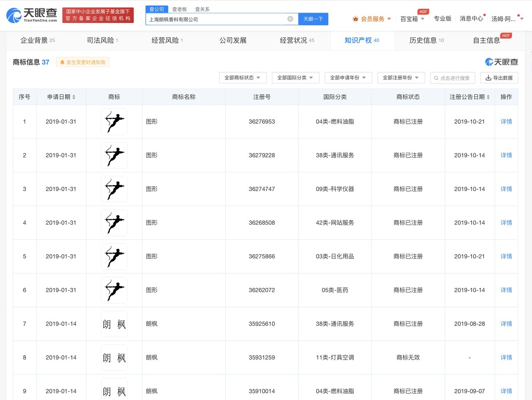
Task: Click the clear X icon inside the search box
Action: [x=290, y=18]
